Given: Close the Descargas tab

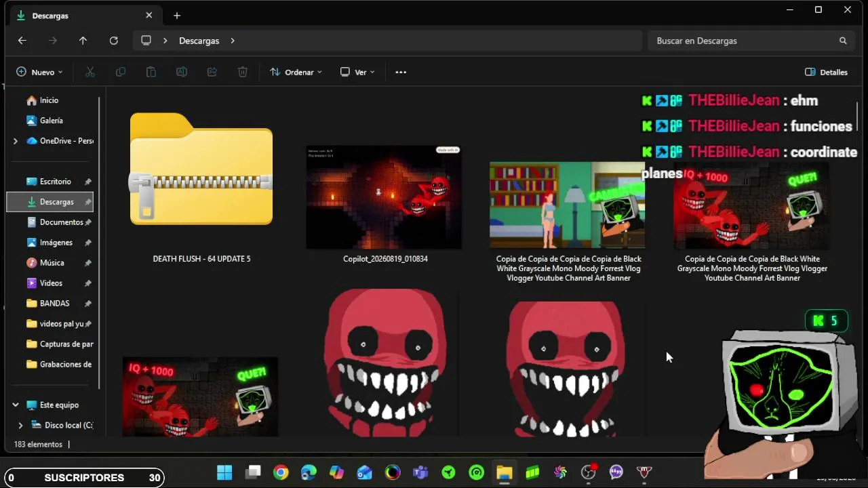Looking at the screenshot, I should (x=149, y=15).
